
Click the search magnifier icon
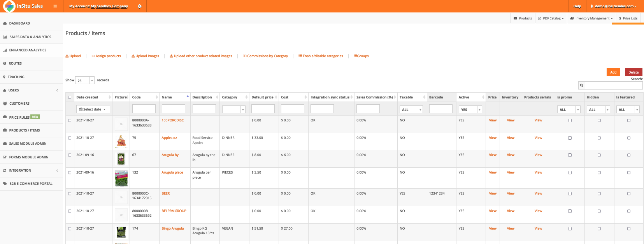point(581,85)
